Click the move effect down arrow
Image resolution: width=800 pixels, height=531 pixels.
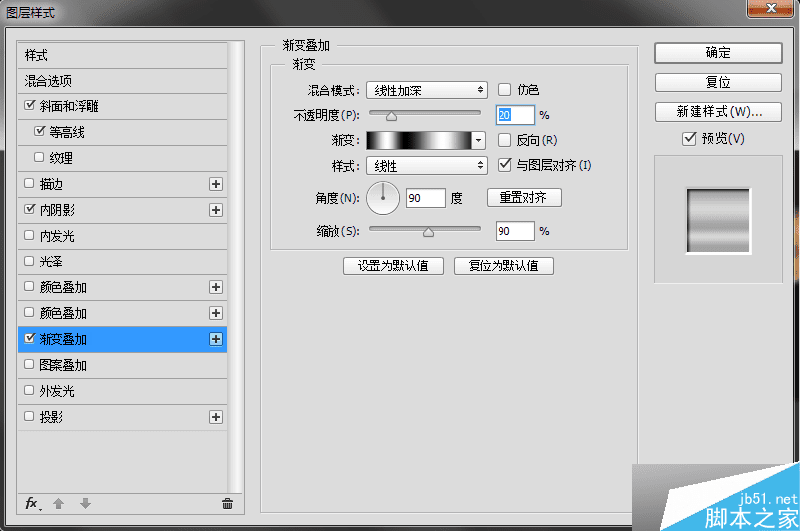85,504
